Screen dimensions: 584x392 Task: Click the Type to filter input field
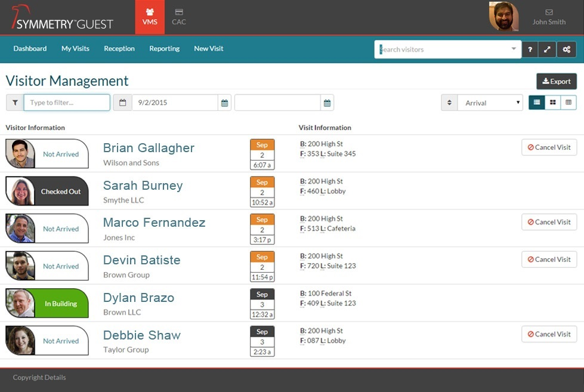(67, 103)
